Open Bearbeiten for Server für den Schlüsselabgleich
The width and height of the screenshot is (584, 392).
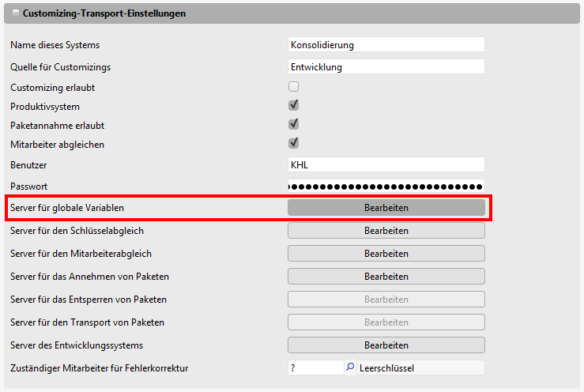click(386, 231)
